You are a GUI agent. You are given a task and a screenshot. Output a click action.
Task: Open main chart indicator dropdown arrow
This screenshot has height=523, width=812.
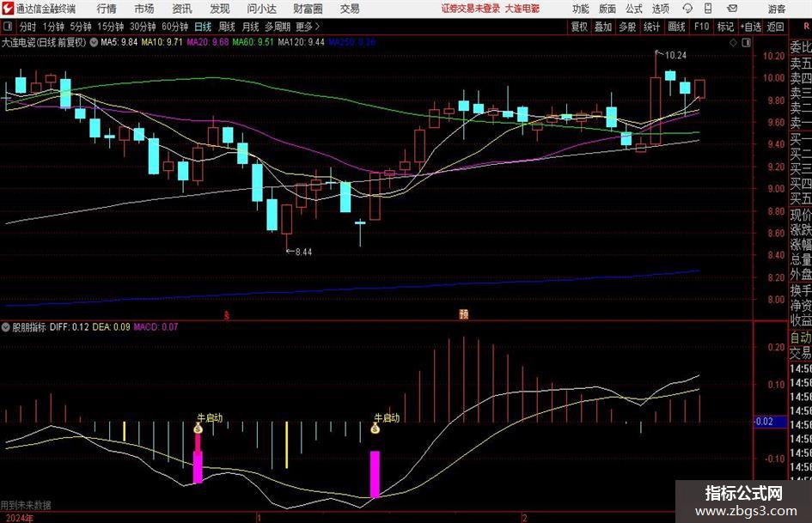coord(94,42)
